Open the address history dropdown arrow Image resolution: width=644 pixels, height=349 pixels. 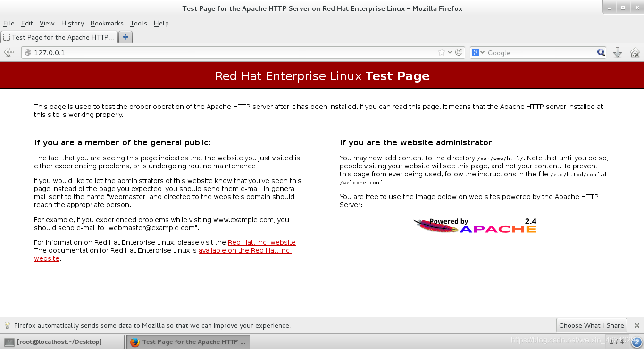click(x=450, y=52)
